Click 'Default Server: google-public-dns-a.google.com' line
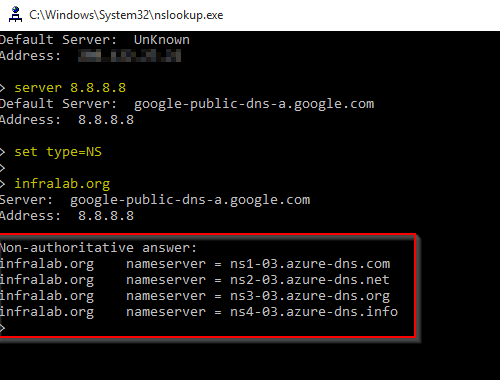Image resolution: width=500 pixels, height=380 pixels. [187, 104]
